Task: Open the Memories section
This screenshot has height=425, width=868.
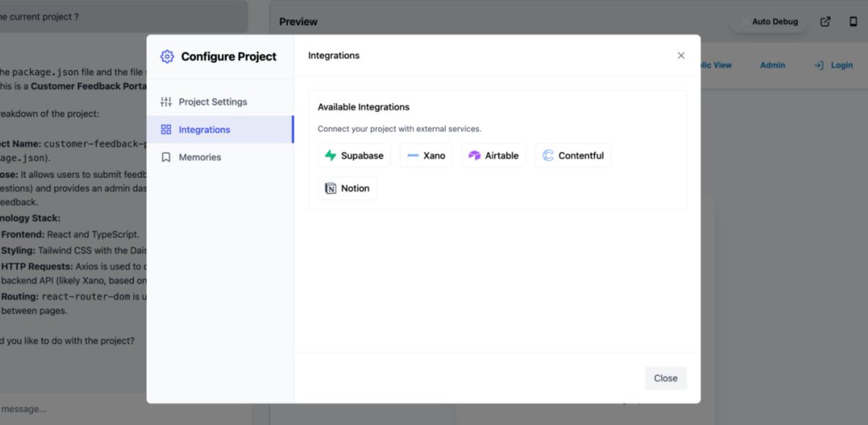Action: [220, 157]
